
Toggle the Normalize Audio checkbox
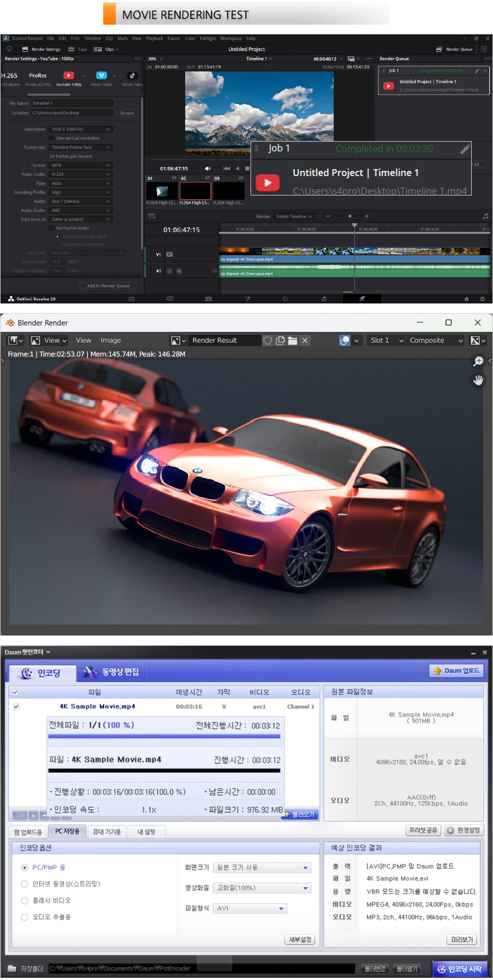pyautogui.click(x=52, y=228)
